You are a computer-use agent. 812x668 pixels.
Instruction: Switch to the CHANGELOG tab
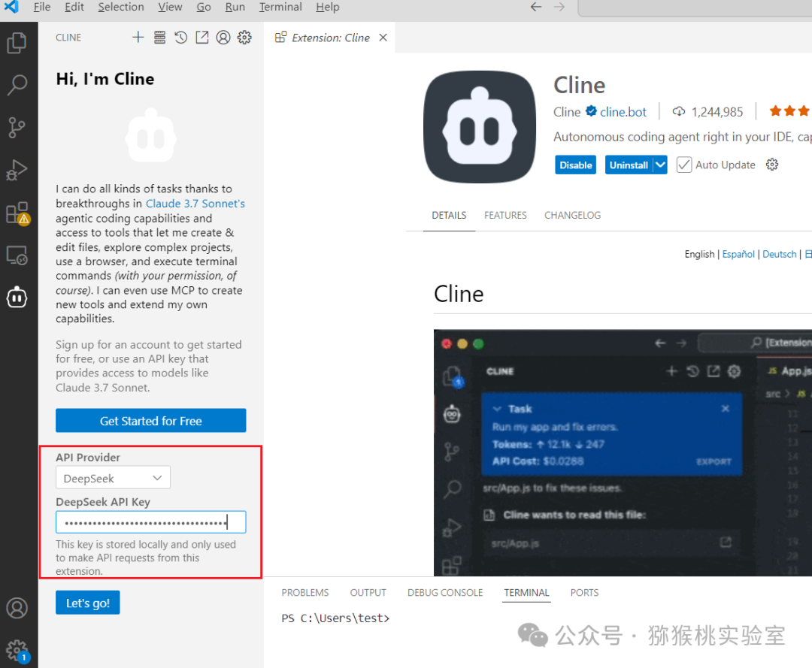tap(572, 215)
